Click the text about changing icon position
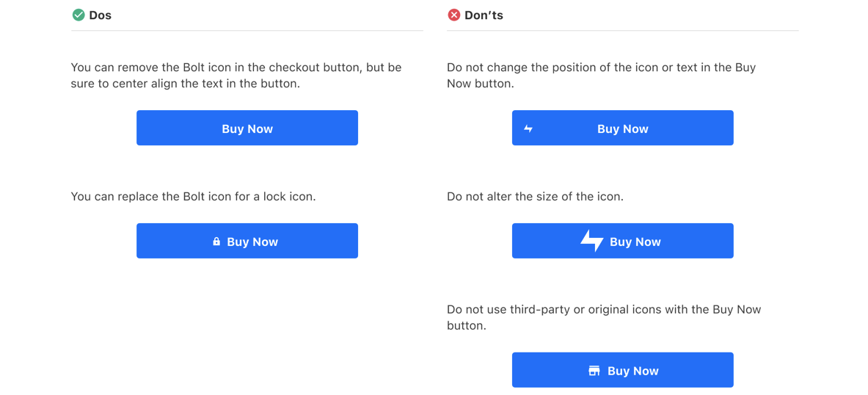 (x=601, y=76)
